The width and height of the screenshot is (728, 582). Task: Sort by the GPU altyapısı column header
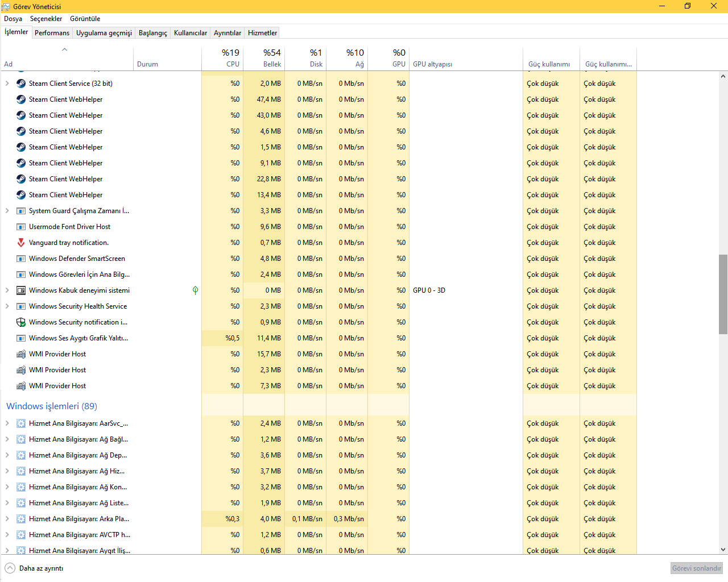[x=466, y=58]
